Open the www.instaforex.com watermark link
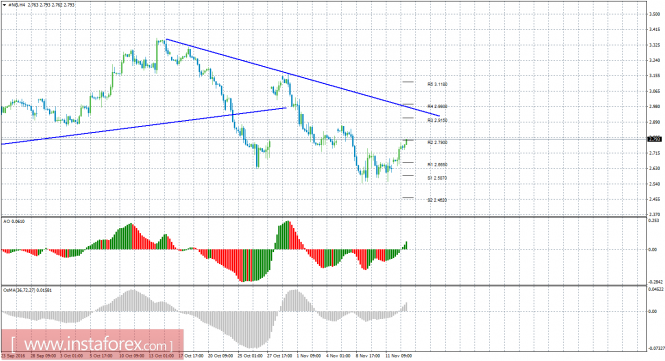665x361 pixels. click(x=92, y=344)
